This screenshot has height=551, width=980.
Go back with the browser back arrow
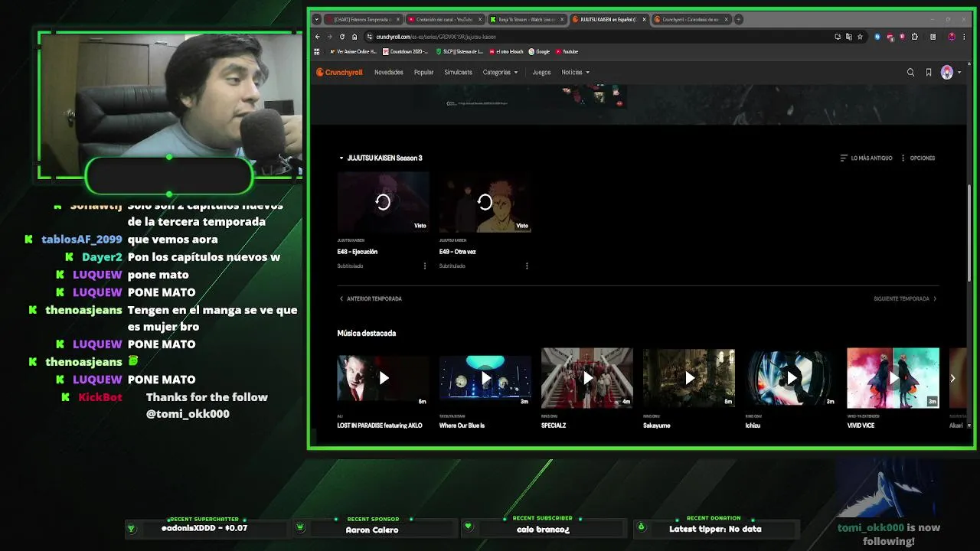point(318,37)
